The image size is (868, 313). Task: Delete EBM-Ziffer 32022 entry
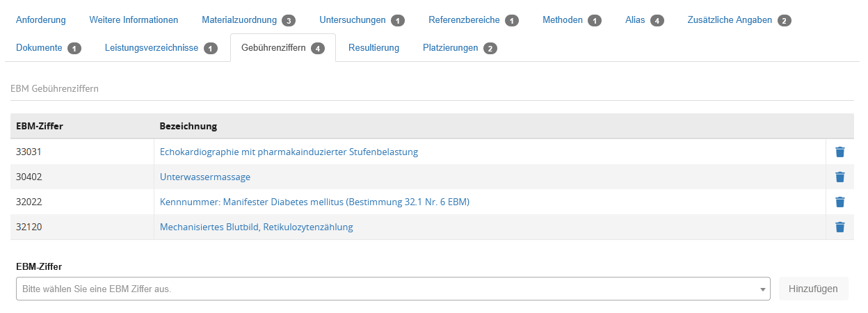tap(839, 202)
